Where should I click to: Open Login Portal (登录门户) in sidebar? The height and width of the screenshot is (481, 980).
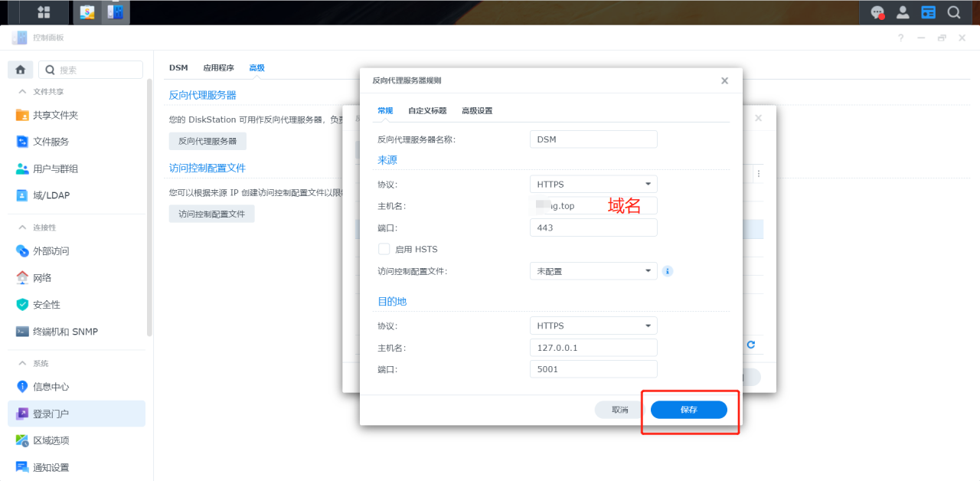point(77,414)
